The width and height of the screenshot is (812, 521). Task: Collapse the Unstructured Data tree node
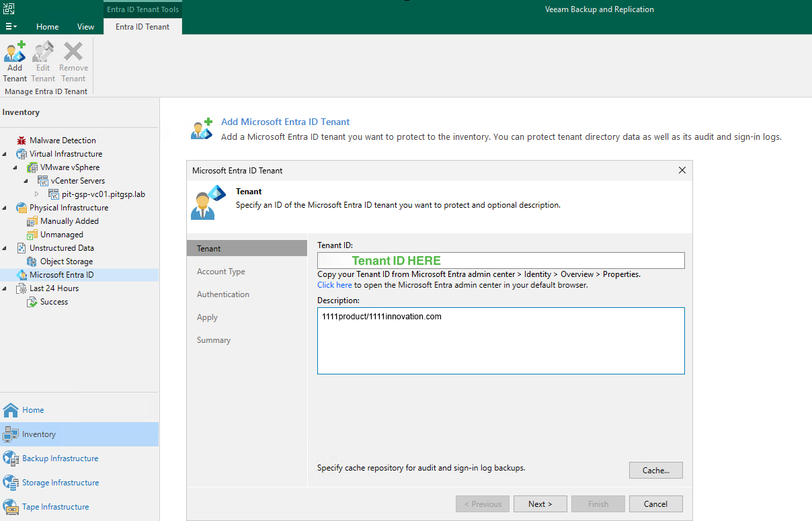coord(5,248)
